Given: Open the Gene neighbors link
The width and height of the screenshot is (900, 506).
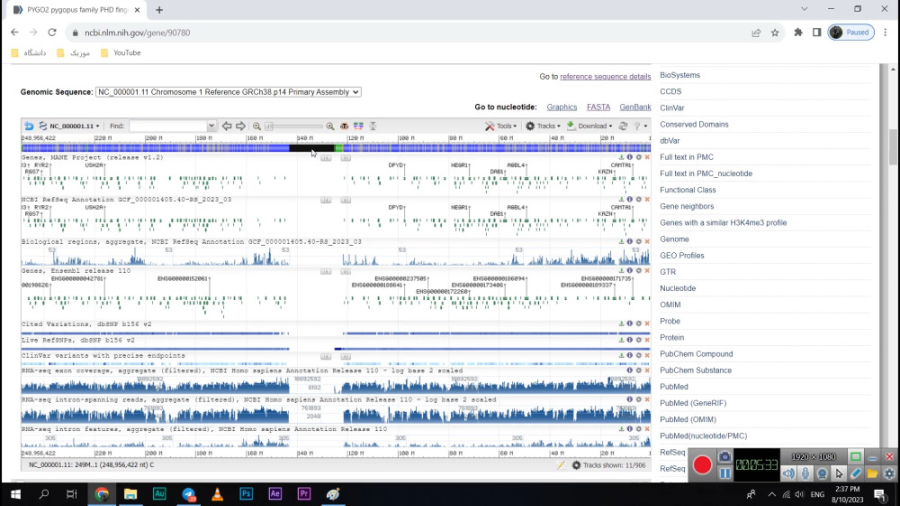Looking at the screenshot, I should (x=686, y=207).
